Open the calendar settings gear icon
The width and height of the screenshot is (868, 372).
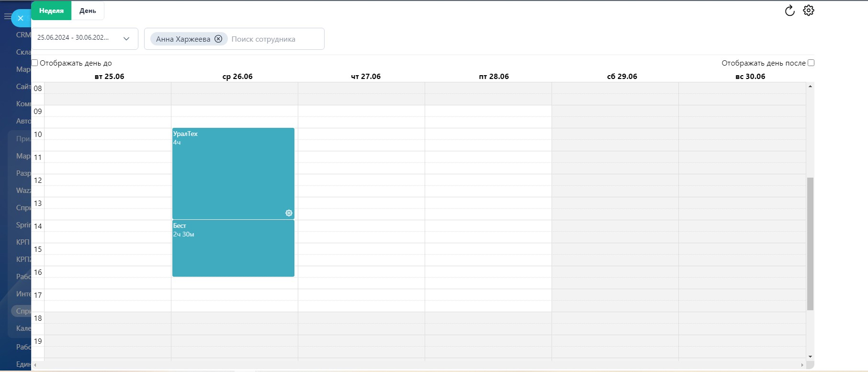pos(809,11)
